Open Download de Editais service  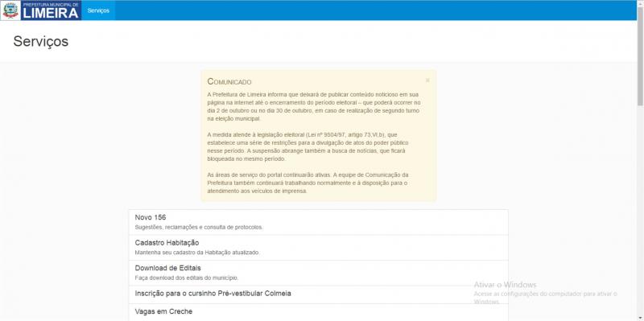coord(318,273)
